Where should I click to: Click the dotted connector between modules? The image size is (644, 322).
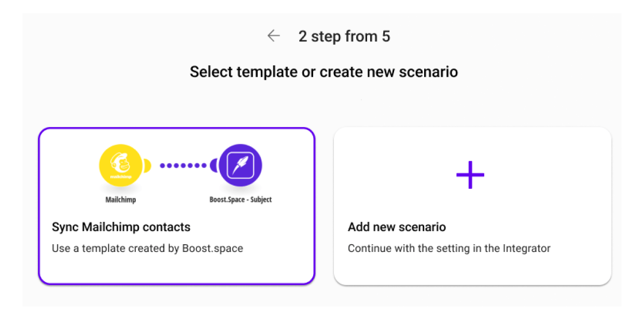tap(183, 166)
